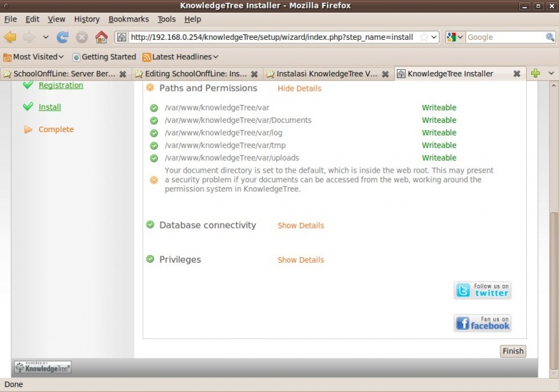Close the KnowledgeTree Installer tab
The image size is (559, 392).
click(517, 73)
